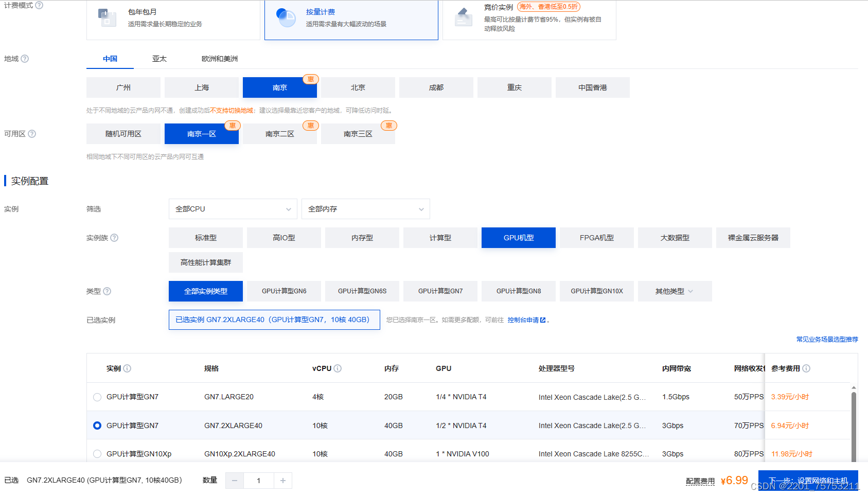This screenshot has width=868, height=496.
Task: Decrease quantity with the minus button
Action: point(235,481)
